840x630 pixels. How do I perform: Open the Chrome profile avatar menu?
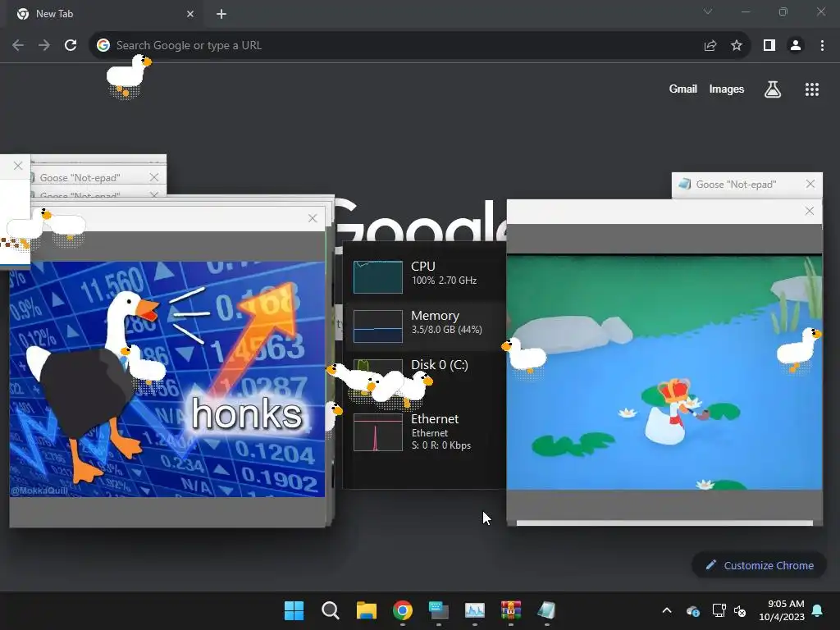coord(796,46)
